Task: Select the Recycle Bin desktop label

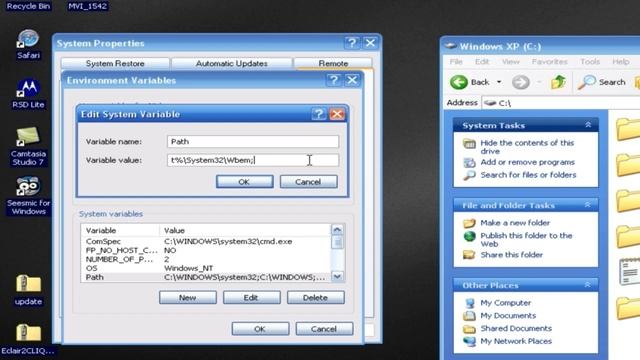Action: (x=28, y=6)
